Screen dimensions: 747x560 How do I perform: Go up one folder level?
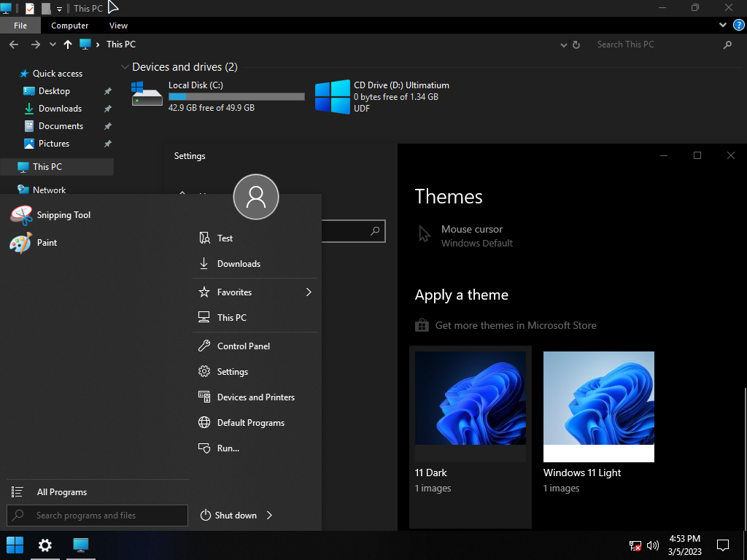point(68,44)
